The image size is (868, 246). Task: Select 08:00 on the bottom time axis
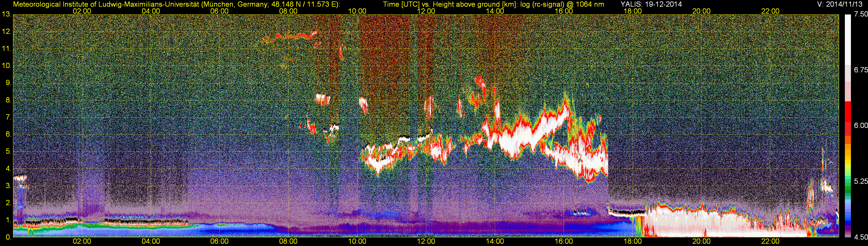click(288, 242)
